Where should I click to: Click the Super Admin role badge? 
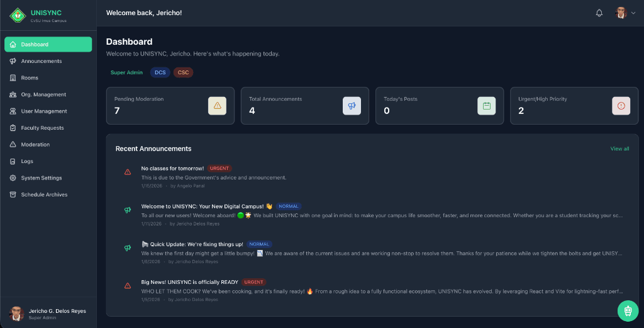(x=126, y=72)
